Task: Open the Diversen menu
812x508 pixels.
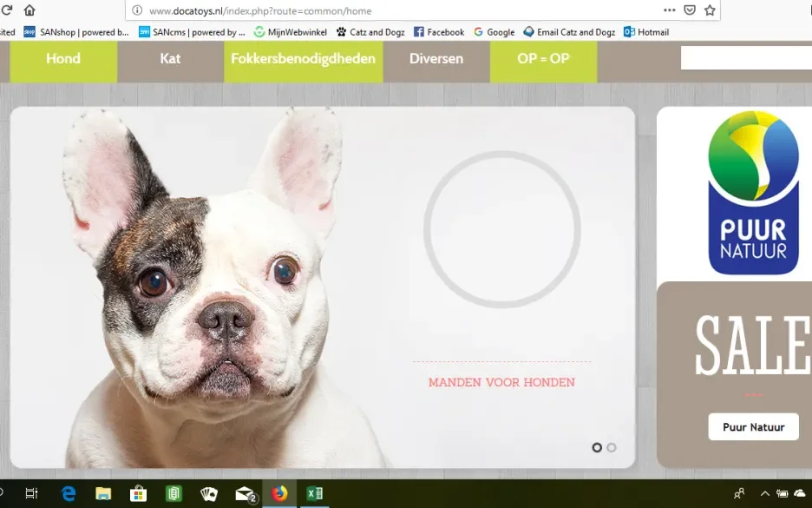Action: [436, 62]
